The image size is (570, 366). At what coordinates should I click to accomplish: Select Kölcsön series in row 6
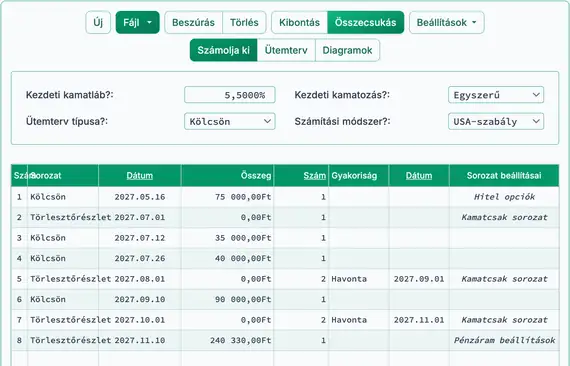pos(48,299)
